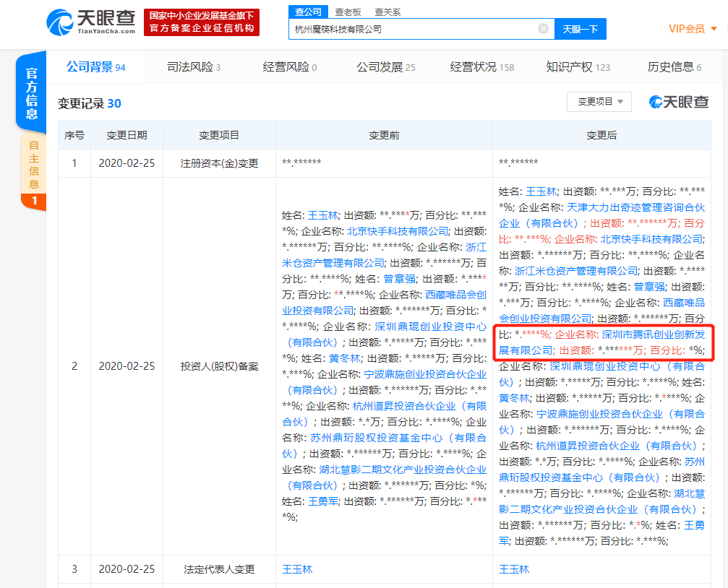728x588 pixels.
Task: Open 深圳市腾讯创业创新发展有限公司 link
Action: click(601, 342)
